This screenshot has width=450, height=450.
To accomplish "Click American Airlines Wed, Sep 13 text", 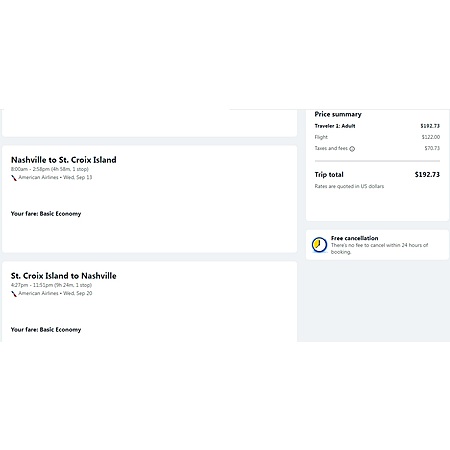I will click(x=55, y=177).
